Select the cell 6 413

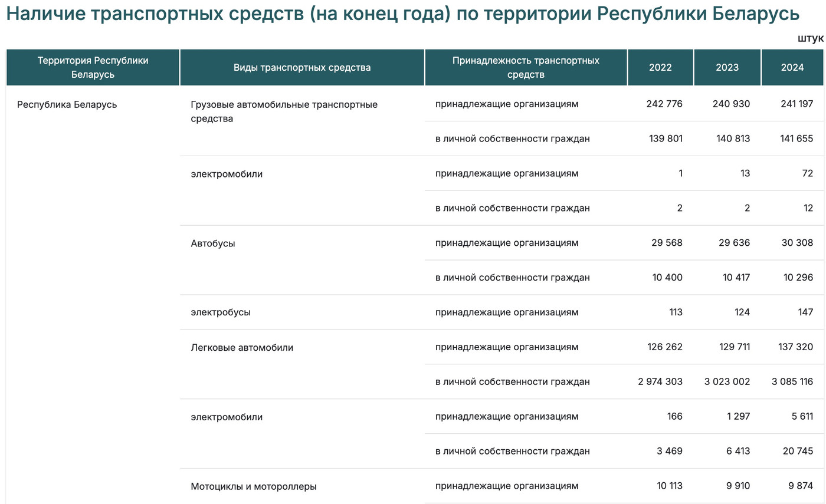tap(739, 451)
